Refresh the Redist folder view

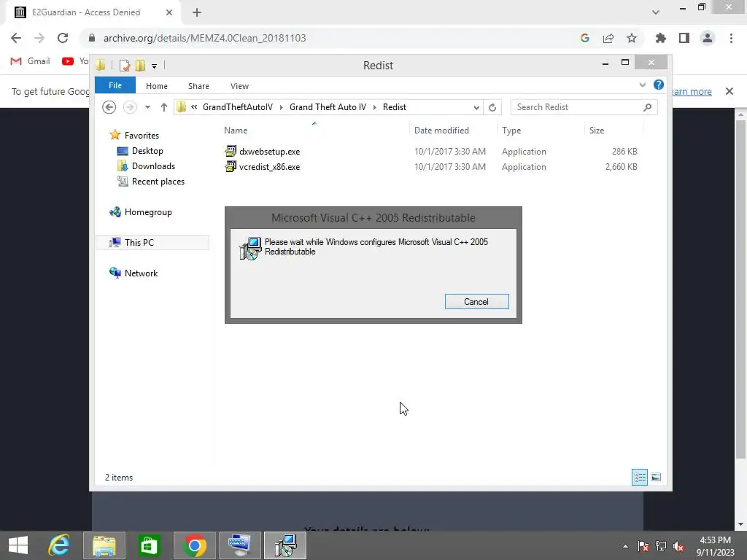coord(492,108)
